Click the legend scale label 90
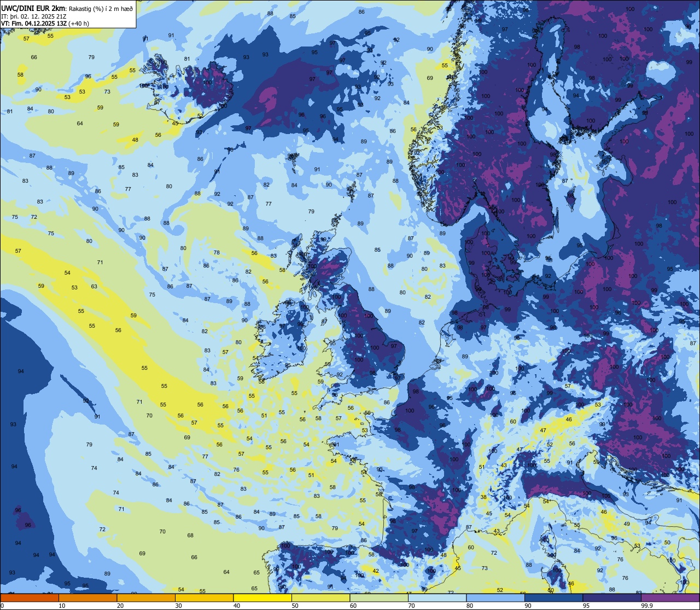The height and width of the screenshot is (610, 700). click(x=528, y=606)
